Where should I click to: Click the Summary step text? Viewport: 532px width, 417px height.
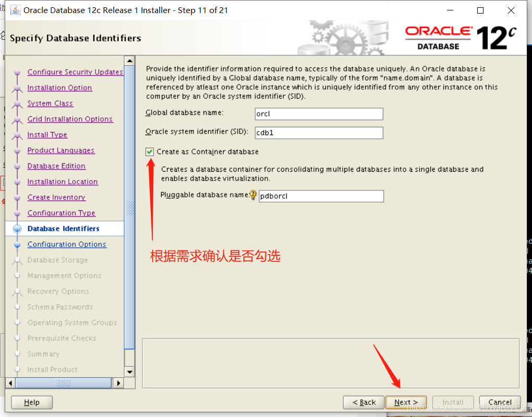click(43, 353)
